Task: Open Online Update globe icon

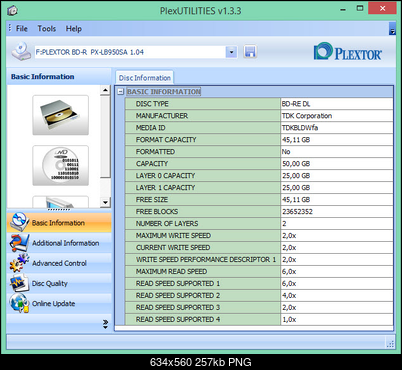Action: click(19, 303)
